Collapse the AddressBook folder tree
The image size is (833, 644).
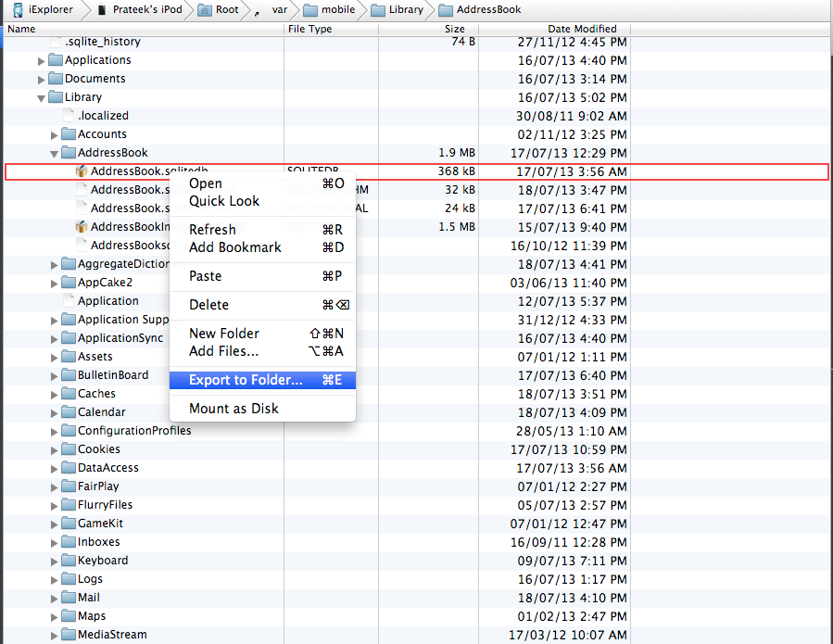(54, 153)
